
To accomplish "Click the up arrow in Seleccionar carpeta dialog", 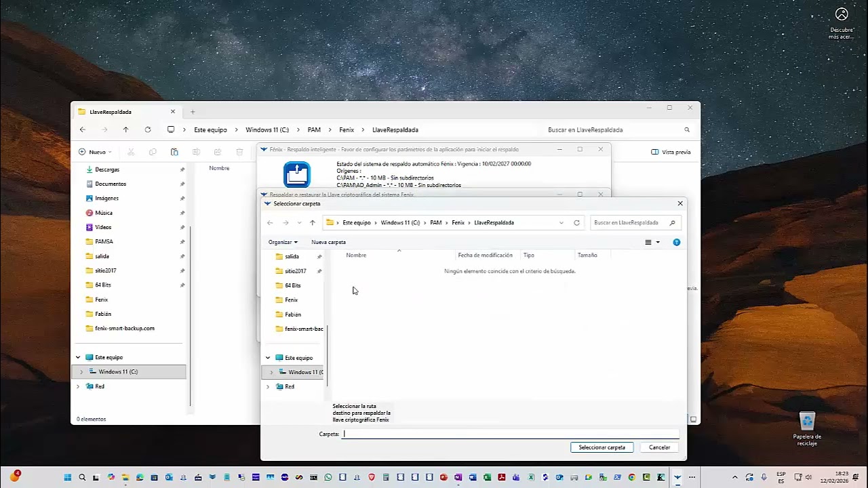I will [x=312, y=222].
